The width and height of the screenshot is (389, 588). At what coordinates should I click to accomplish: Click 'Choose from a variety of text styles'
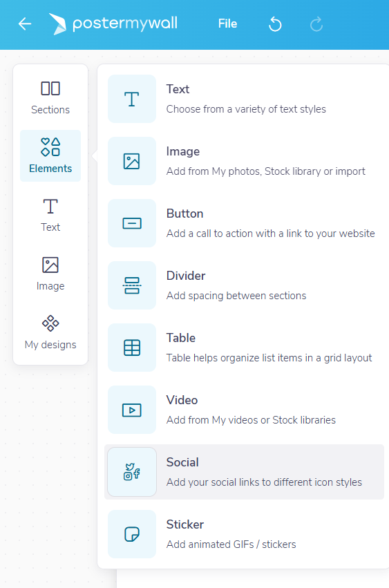point(246,109)
